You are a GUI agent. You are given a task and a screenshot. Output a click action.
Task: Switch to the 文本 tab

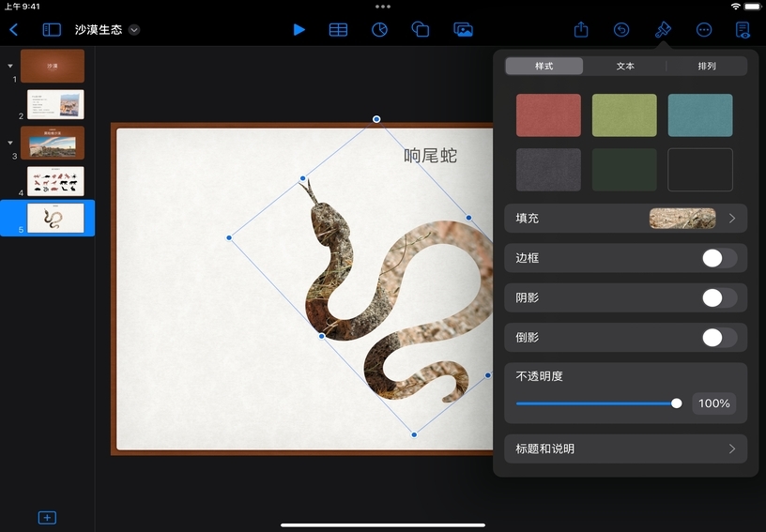coord(625,67)
